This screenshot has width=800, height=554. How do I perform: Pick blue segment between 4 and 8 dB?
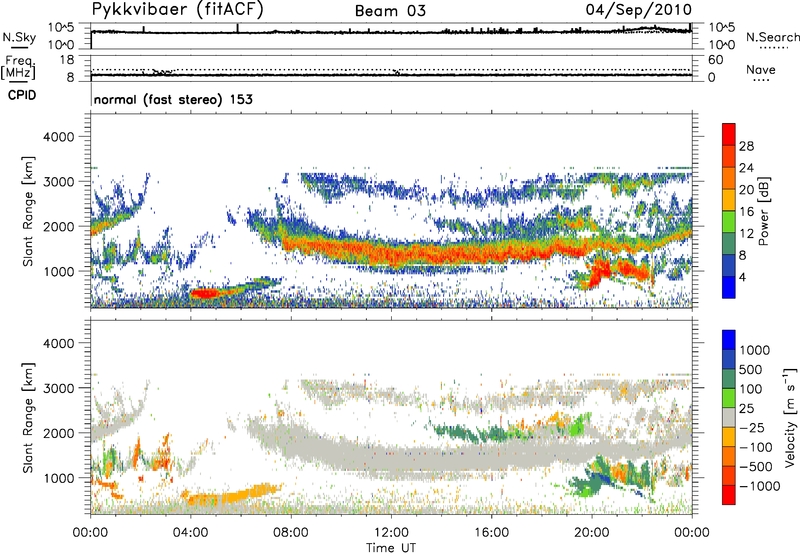[729, 266]
